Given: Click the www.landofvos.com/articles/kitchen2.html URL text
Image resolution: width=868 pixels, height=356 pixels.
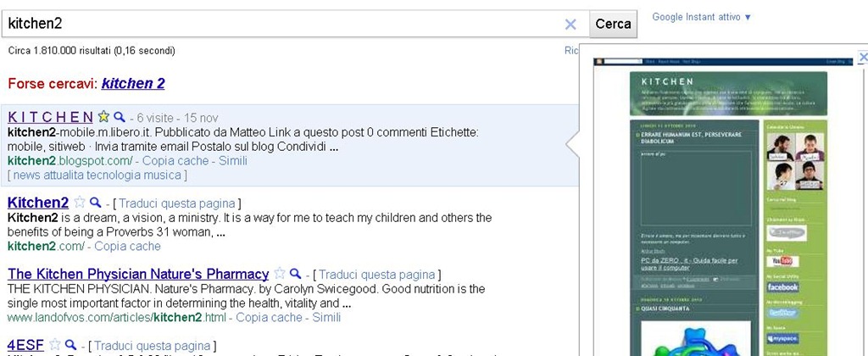Looking at the screenshot, I should click(117, 317).
